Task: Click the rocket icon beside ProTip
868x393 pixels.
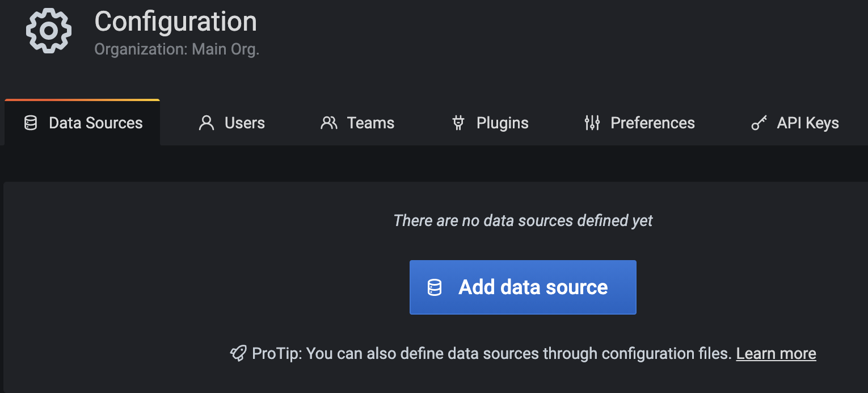Action: 238,354
